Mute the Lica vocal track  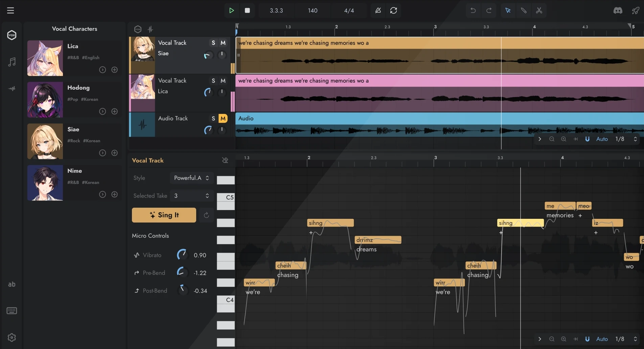coord(223,80)
